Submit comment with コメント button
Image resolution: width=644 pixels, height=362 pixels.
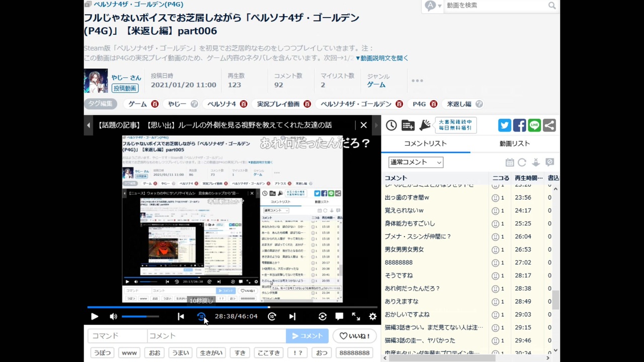307,336
